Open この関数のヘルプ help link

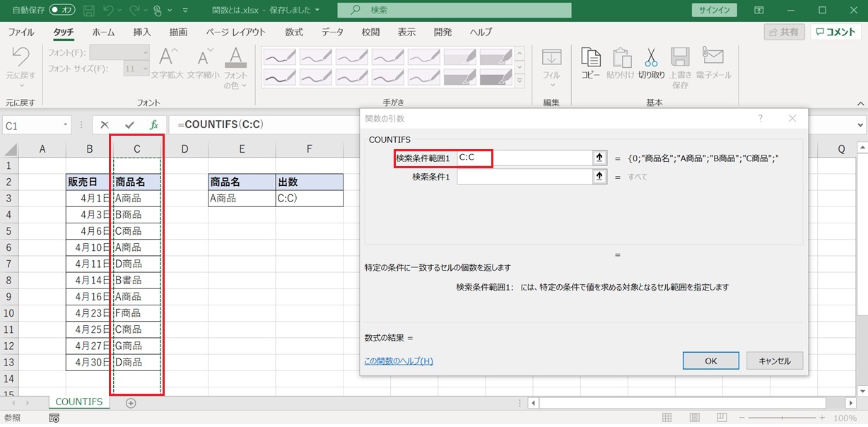[x=398, y=361]
